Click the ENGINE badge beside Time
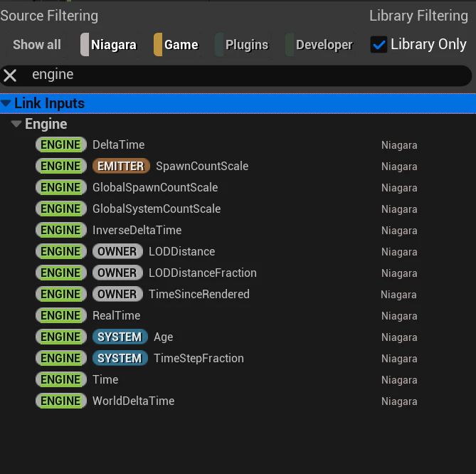 pyautogui.click(x=61, y=379)
